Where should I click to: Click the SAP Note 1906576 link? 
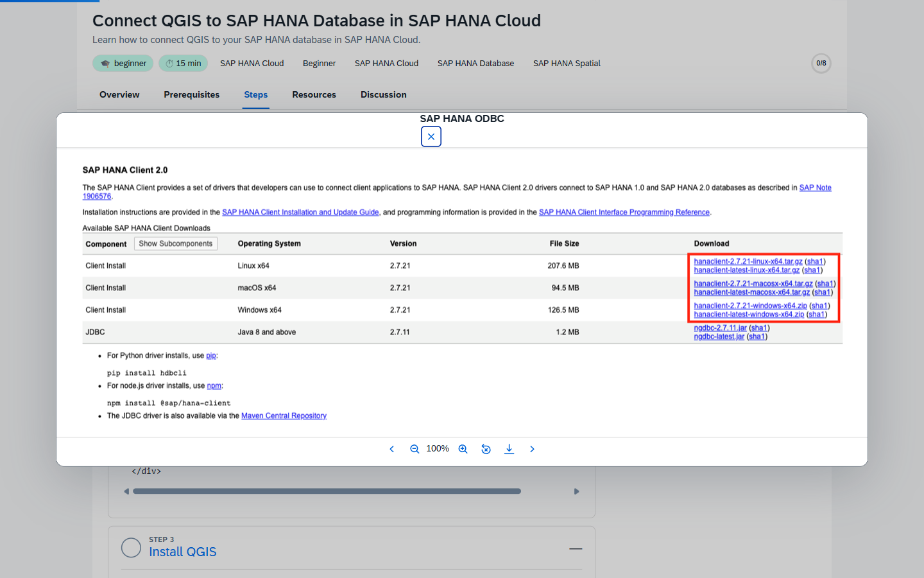[x=815, y=188]
